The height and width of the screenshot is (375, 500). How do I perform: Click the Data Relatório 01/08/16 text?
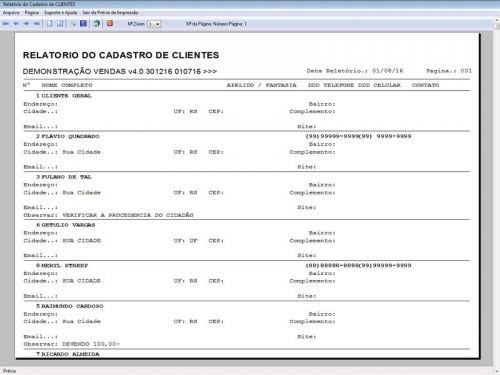coord(355,71)
